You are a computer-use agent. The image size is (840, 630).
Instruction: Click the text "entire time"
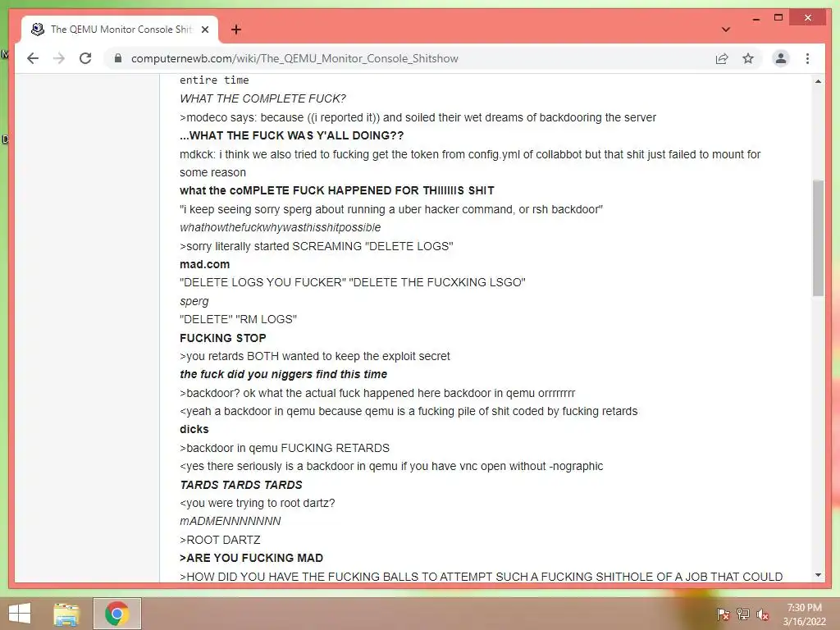pyautogui.click(x=214, y=80)
